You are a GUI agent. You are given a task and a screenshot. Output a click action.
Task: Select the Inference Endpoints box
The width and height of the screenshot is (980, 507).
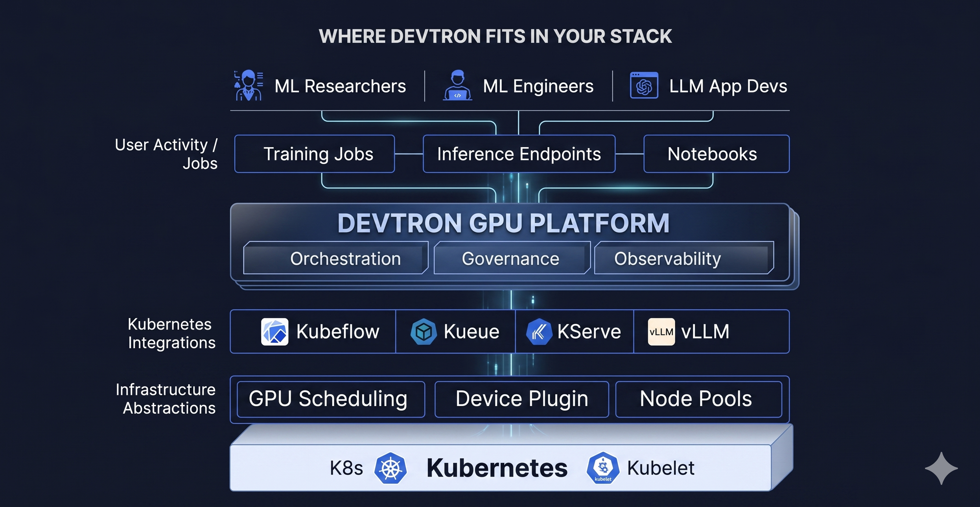click(519, 154)
